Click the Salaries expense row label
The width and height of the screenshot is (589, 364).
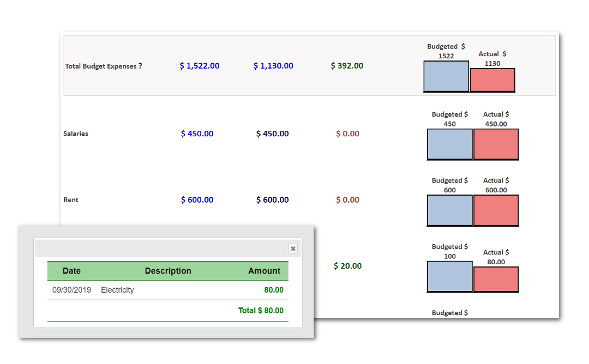click(75, 134)
